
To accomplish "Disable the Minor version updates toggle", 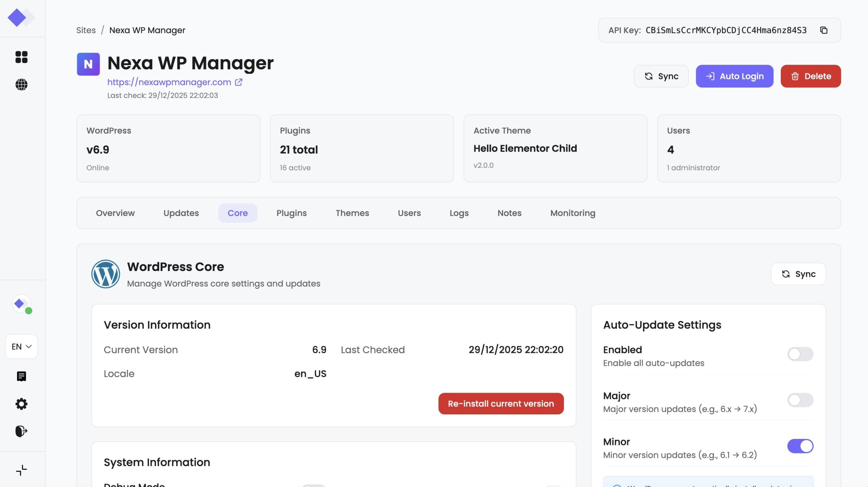I will click(x=800, y=446).
